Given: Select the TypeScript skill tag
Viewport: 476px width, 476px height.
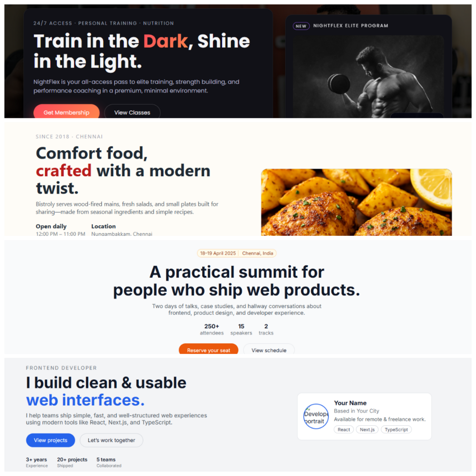Looking at the screenshot, I should [396, 430].
